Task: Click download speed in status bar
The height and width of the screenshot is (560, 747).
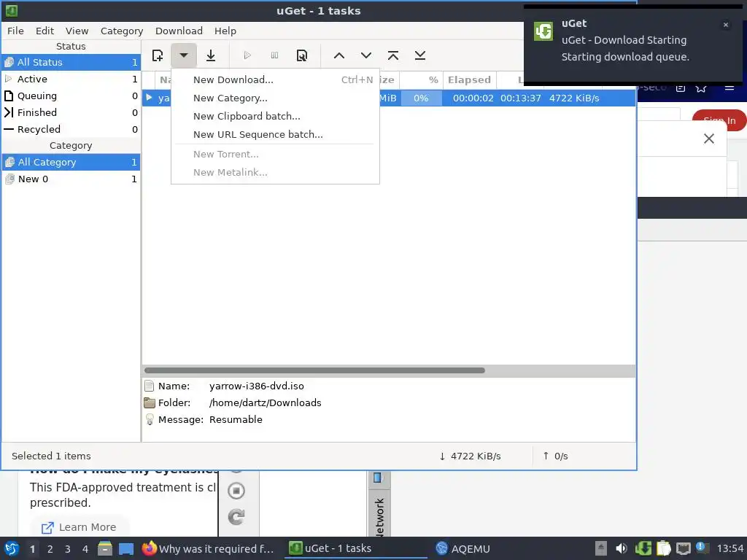Action: coord(471,456)
